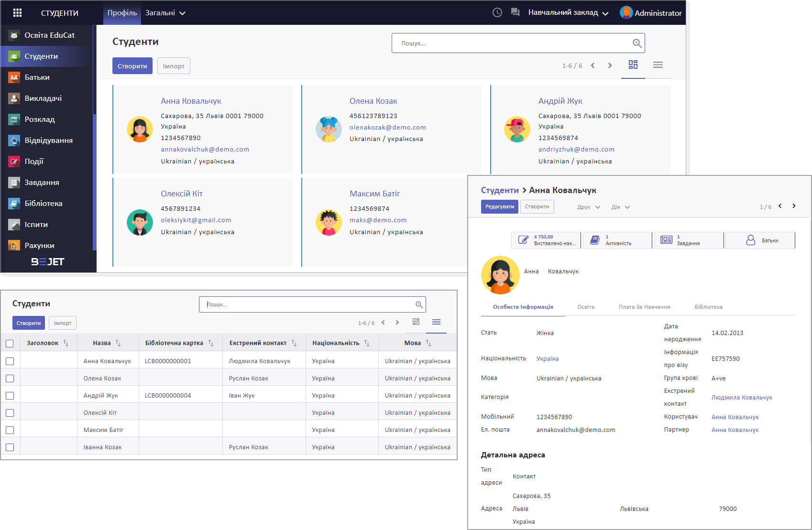Screen dimensions: 812x530
Task: Sort by the Мова column
Action: pos(418,343)
